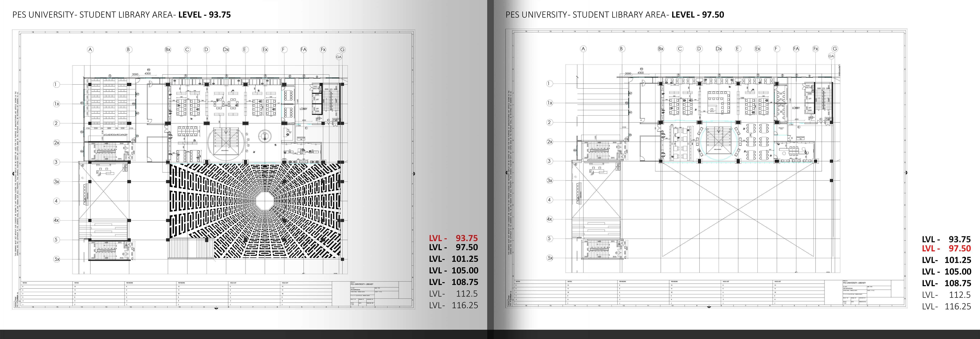Click LVL- 112.5 in Level 97.50 page list

(x=946, y=295)
